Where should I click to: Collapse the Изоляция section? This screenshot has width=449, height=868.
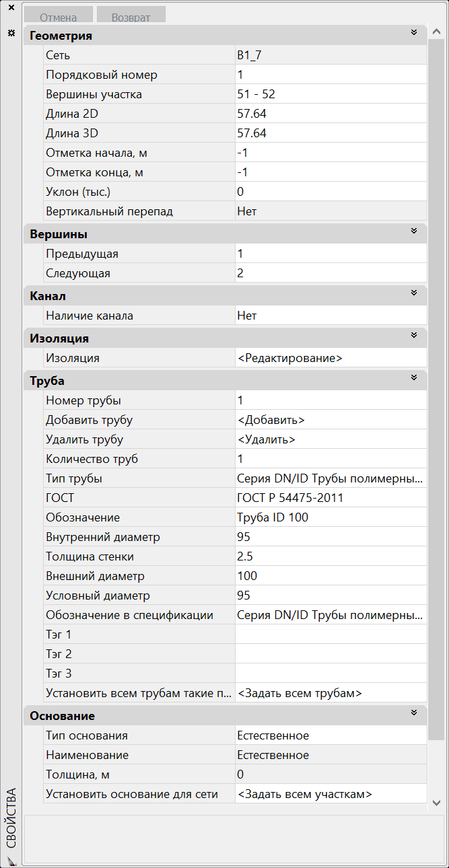(x=415, y=336)
